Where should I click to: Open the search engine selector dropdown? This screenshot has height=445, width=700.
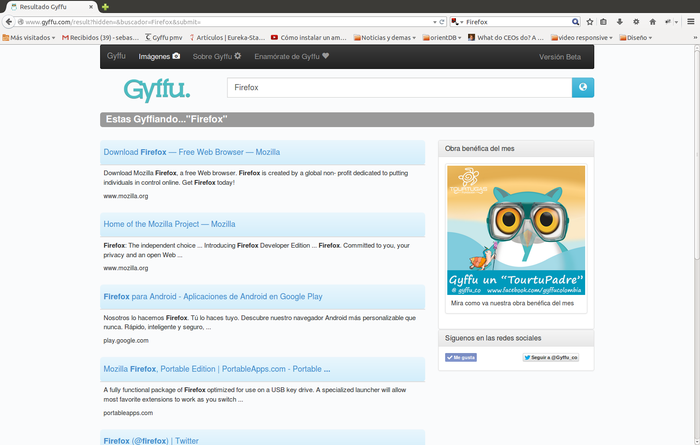pos(458,22)
